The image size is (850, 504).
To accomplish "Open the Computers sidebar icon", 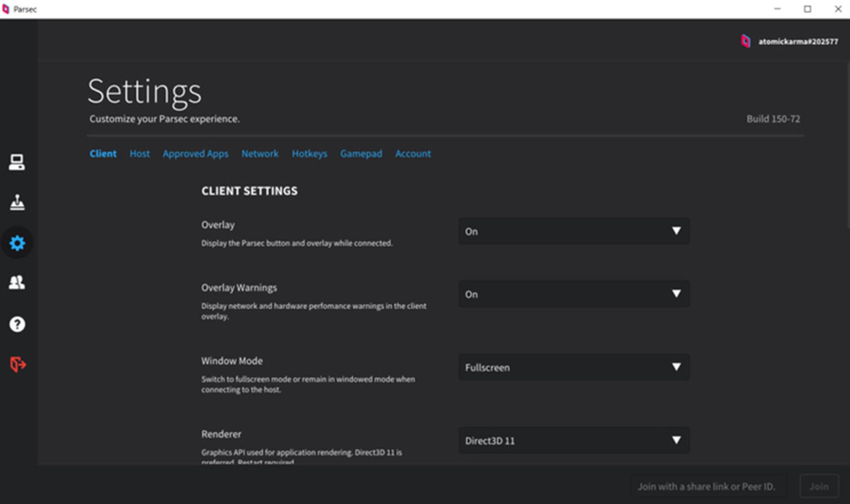I will 17,162.
